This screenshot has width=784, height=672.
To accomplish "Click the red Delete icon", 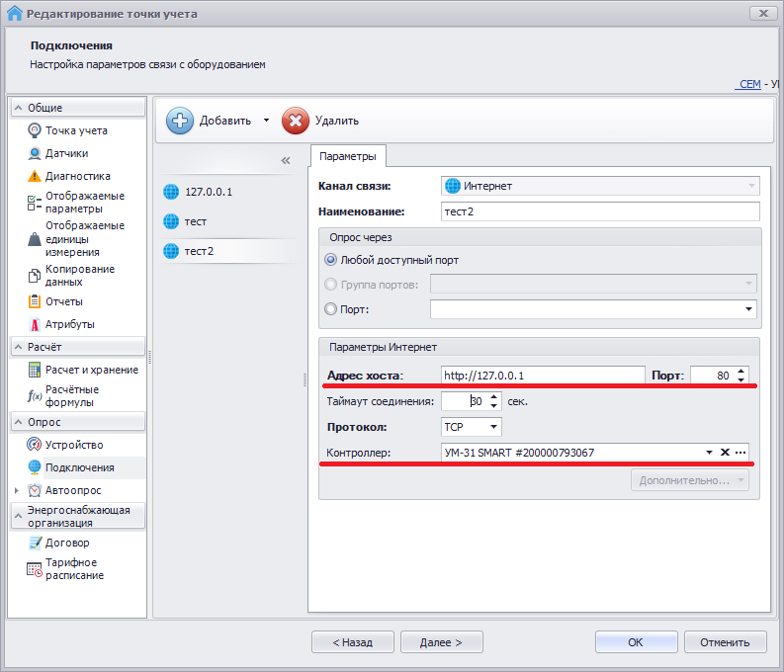I will tap(296, 121).
